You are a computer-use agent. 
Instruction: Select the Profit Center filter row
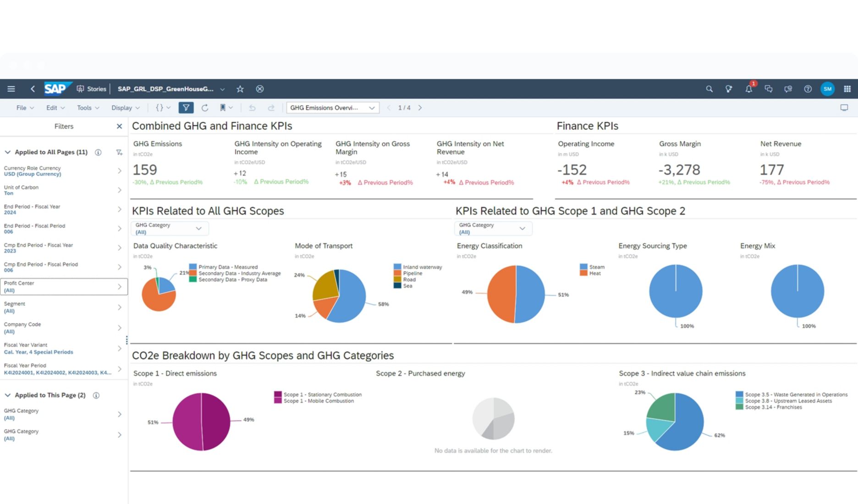click(64, 286)
